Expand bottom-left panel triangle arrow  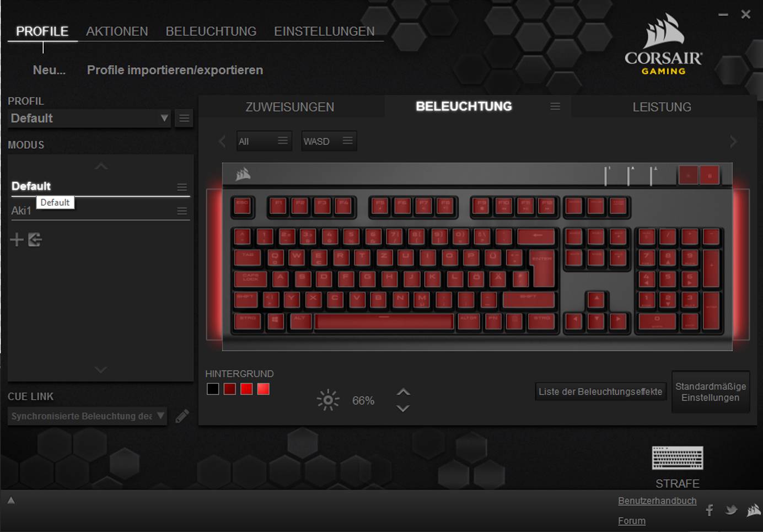11,501
